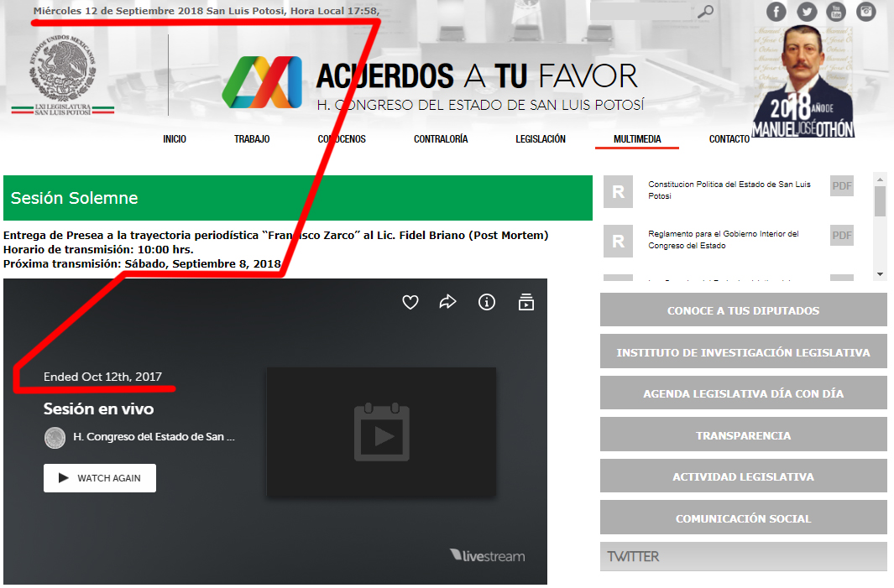Image resolution: width=894 pixels, height=588 pixels.
Task: Click the livestream brand logo
Action: pos(488,555)
